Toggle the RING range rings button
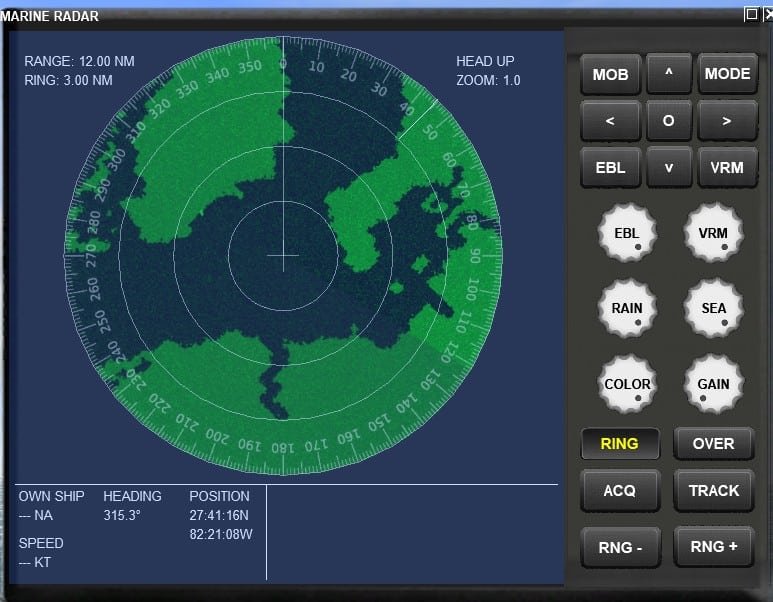Viewport: 773px width, 602px height. pos(620,443)
